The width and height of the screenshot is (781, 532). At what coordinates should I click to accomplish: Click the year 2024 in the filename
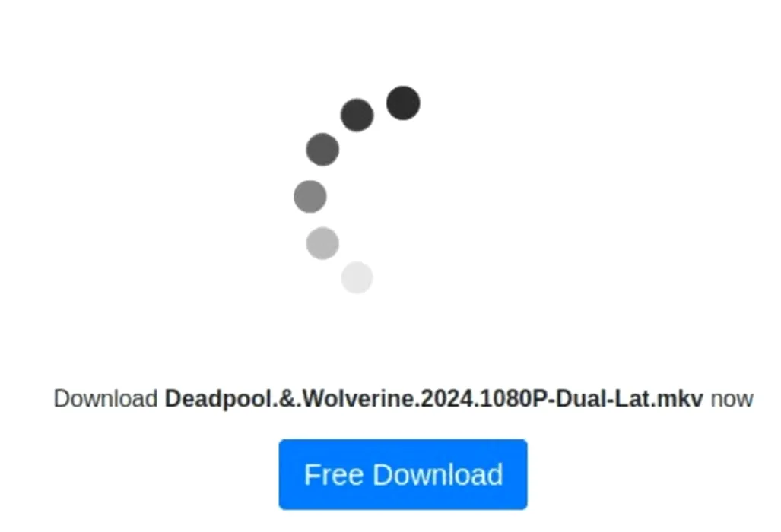[x=446, y=399]
